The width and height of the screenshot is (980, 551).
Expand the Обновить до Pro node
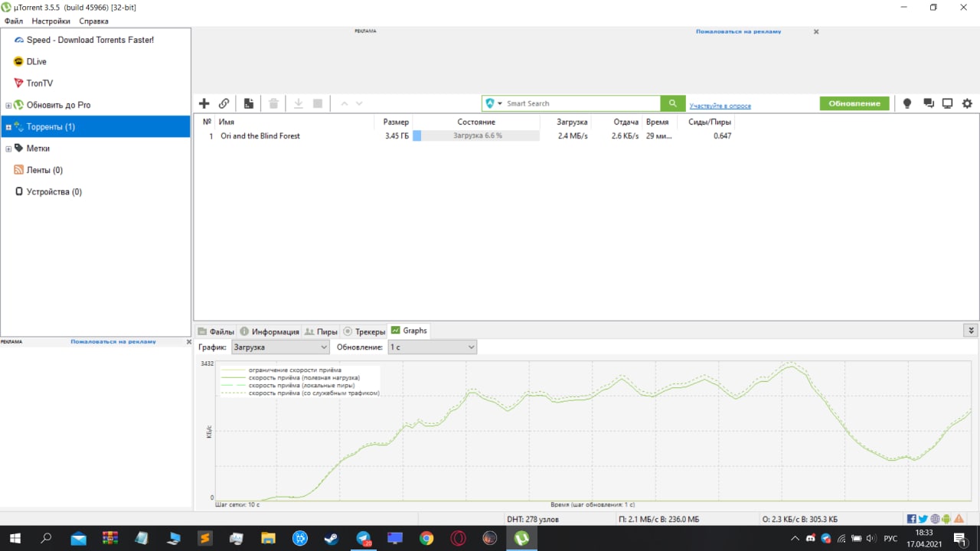click(x=8, y=106)
